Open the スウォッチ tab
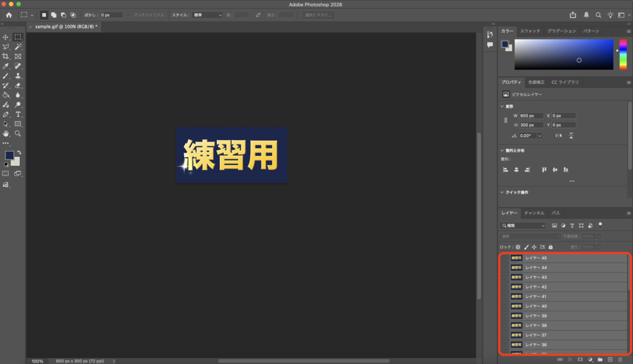 (530, 31)
